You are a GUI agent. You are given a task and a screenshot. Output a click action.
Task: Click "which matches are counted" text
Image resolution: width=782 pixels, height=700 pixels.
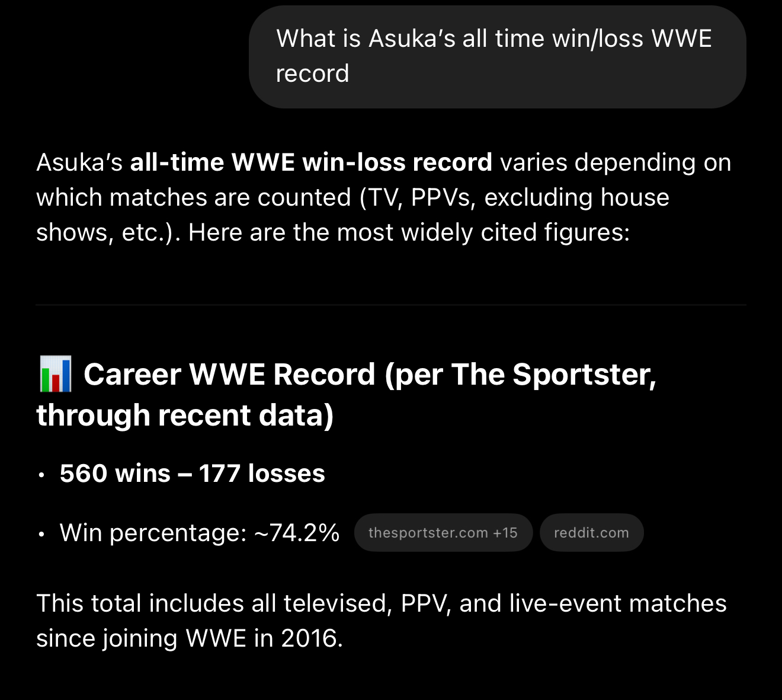coord(194,197)
